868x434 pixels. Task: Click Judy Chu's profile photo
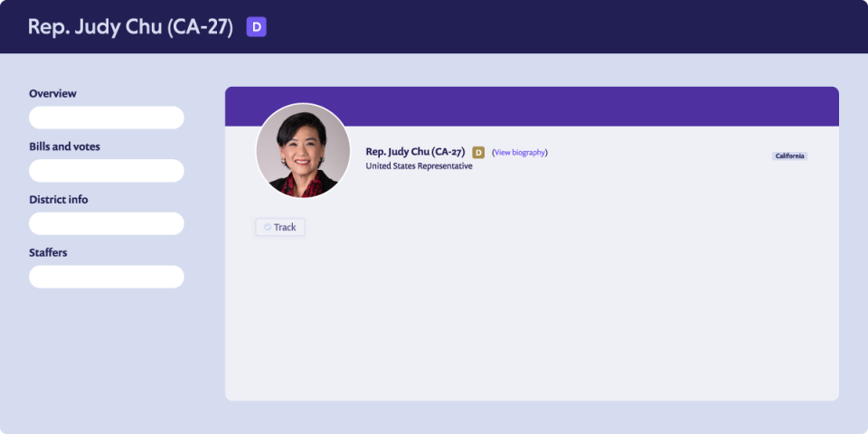(303, 150)
